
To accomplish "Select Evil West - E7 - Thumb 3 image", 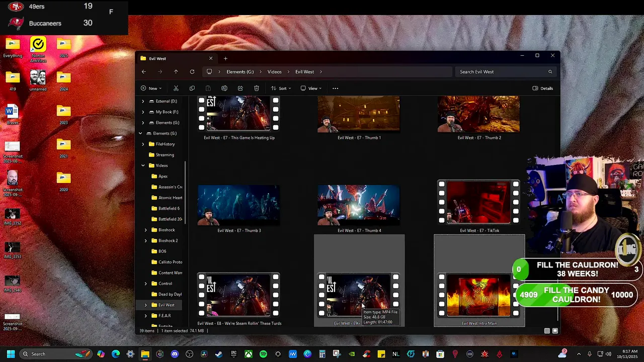I will point(239,208).
